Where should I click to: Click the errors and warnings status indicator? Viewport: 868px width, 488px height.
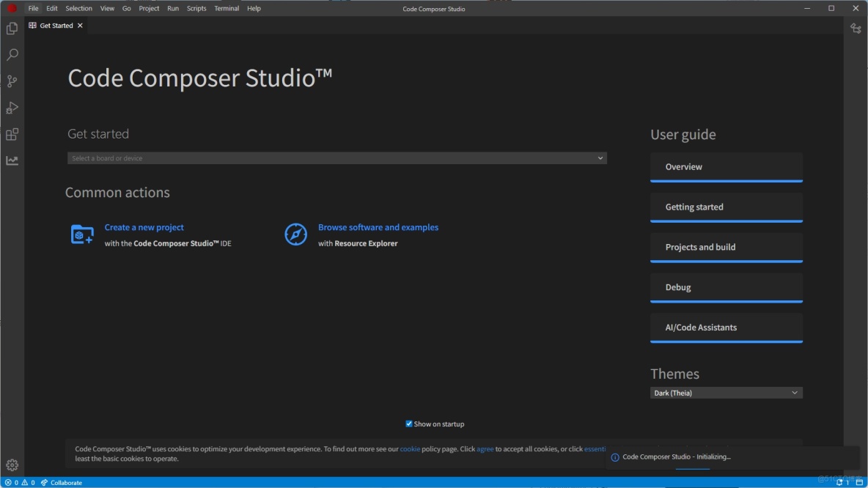coord(20,483)
